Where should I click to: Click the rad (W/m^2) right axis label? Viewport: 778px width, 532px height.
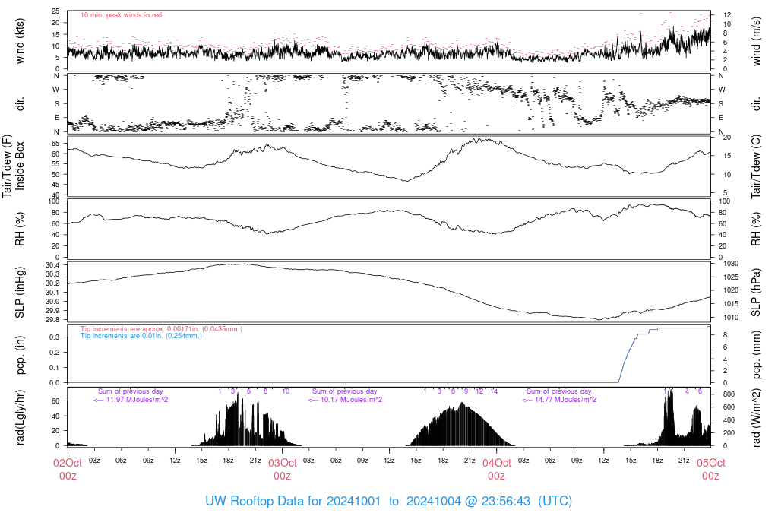(756, 417)
